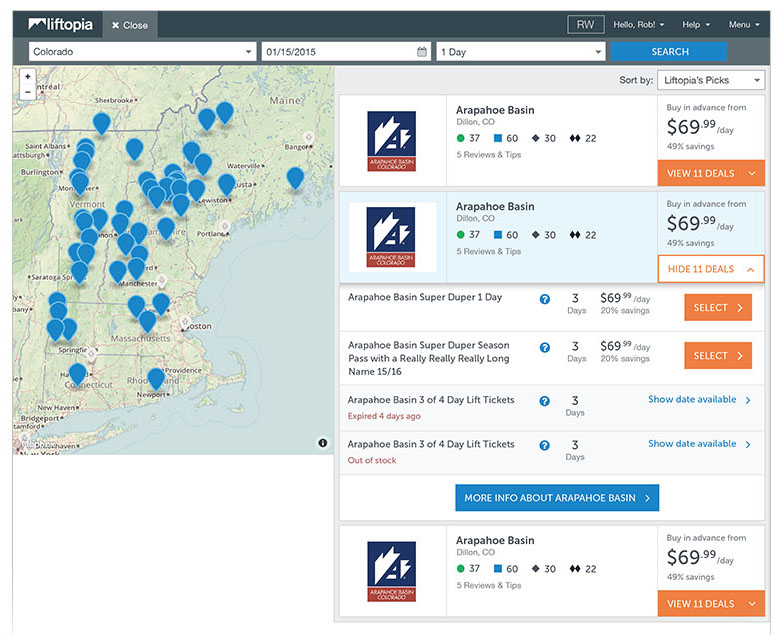
Task: Click the green circle beginner trails icon on first card
Action: coord(460,138)
